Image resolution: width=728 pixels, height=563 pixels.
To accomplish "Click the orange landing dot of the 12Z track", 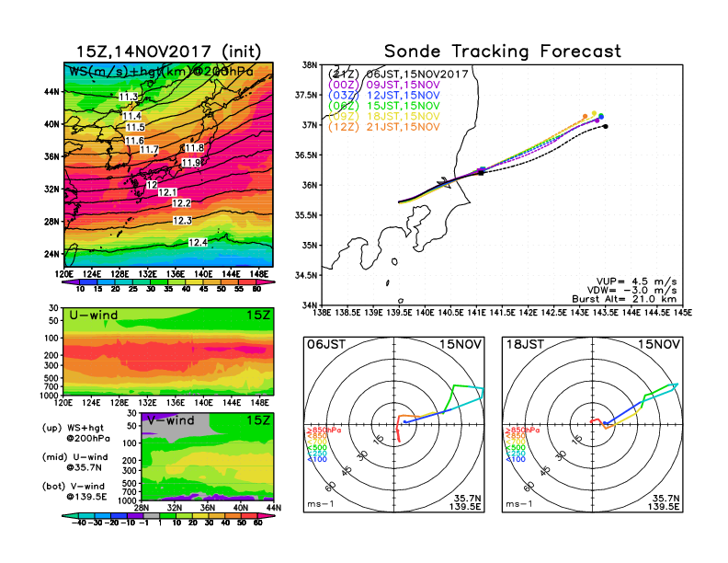I will coord(585,116).
